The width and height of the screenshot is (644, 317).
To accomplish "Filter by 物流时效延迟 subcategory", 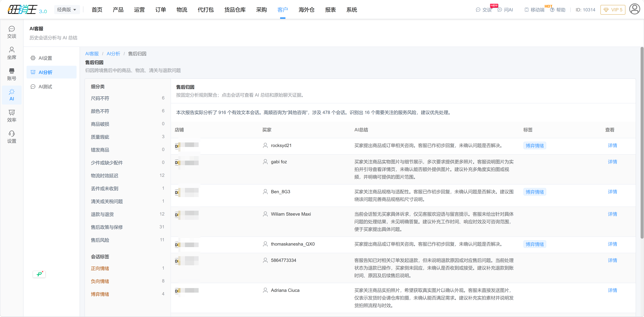I will (x=127, y=175).
